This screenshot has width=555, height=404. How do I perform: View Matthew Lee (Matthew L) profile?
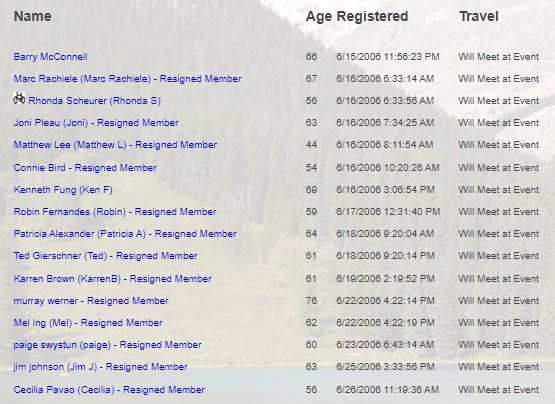point(115,145)
